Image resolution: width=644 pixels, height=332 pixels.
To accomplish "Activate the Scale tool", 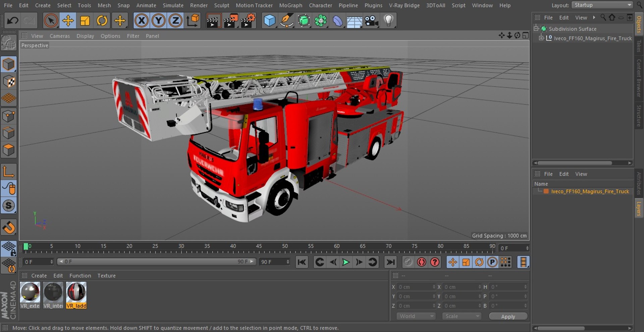I will click(x=85, y=21).
